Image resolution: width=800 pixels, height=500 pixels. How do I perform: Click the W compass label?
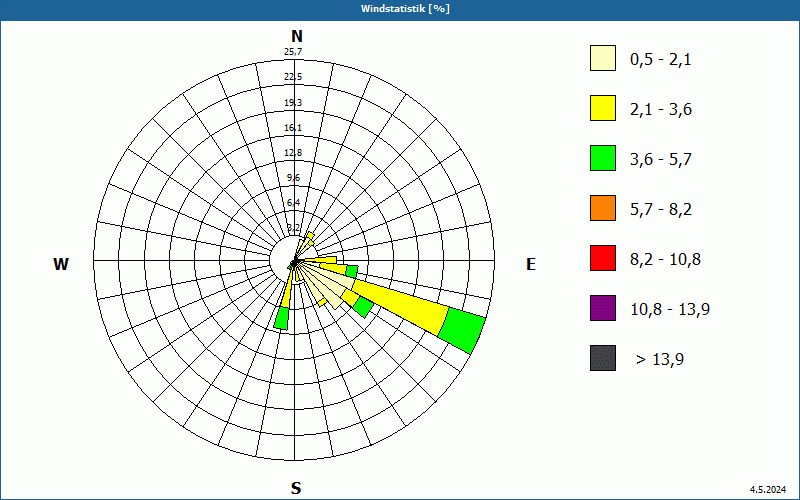[61, 264]
